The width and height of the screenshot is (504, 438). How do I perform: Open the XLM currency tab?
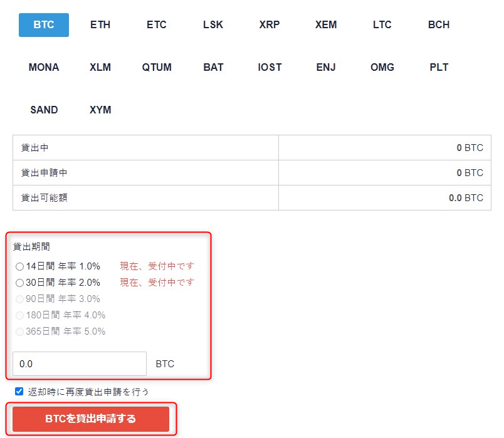coord(100,67)
